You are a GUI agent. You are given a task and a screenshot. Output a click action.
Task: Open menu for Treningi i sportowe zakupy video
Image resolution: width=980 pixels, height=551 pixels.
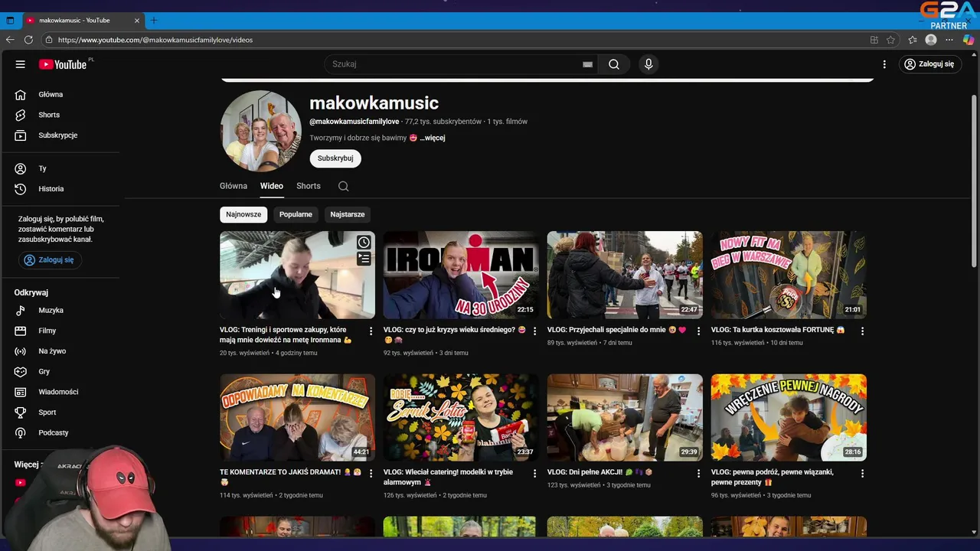pos(371,331)
